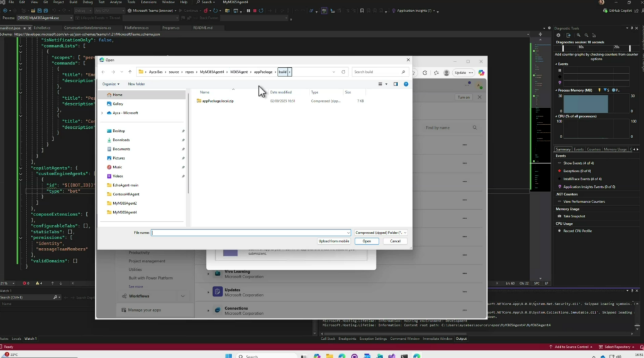
Task: Click the Open button
Action: (x=367, y=241)
